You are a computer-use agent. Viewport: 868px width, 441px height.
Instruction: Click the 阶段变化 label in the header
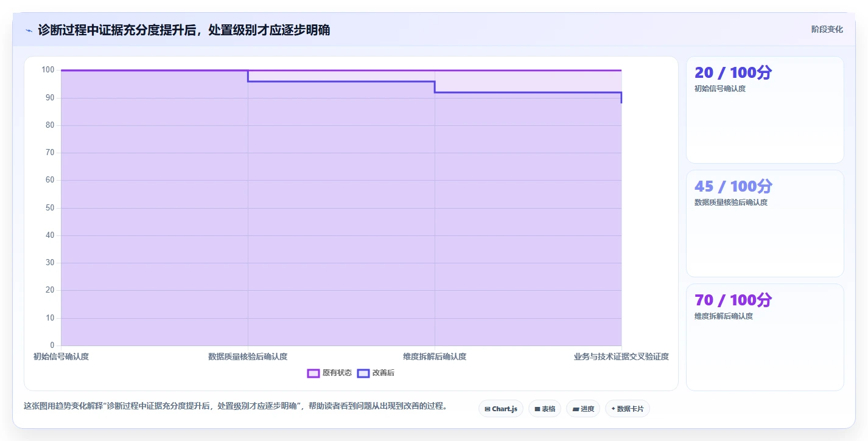click(827, 29)
